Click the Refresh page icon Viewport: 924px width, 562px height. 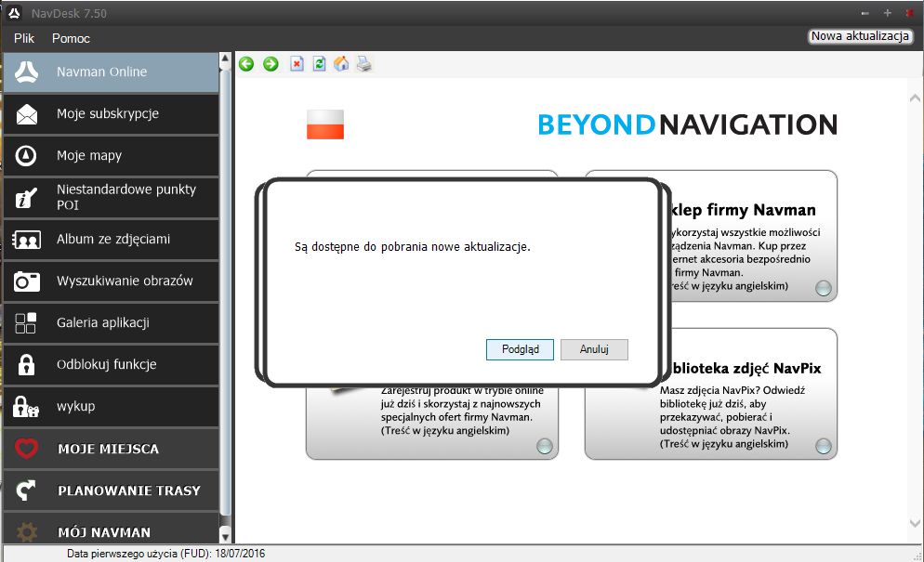(320, 63)
